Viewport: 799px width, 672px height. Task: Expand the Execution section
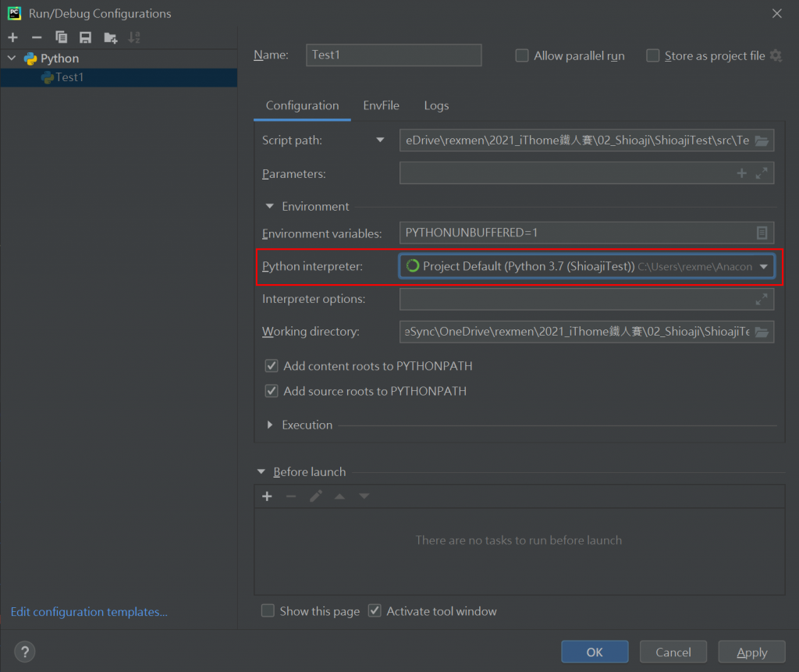269,425
